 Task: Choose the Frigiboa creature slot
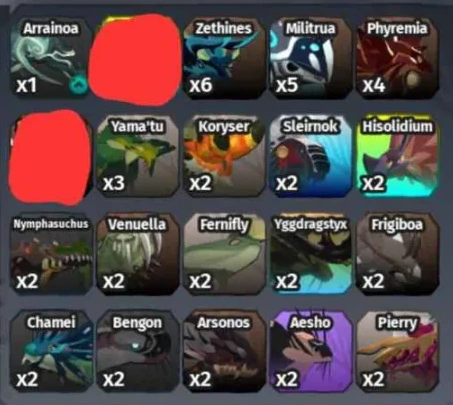click(x=397, y=254)
